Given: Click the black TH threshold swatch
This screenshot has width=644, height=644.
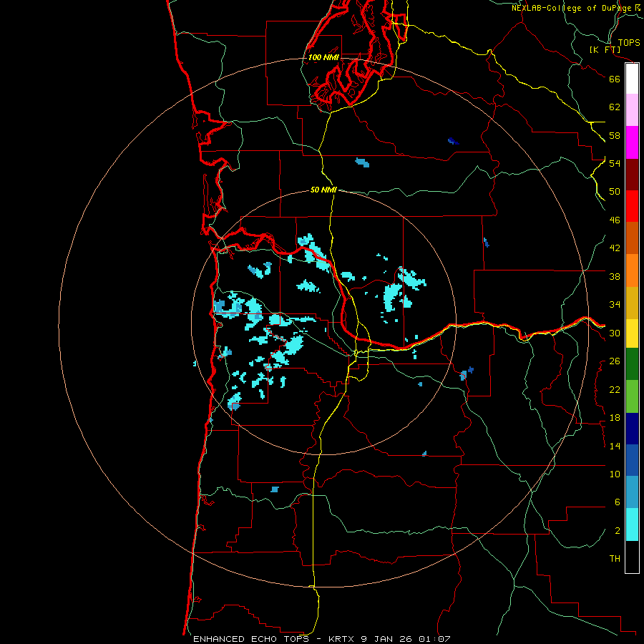Looking at the screenshot, I should tap(632, 557).
